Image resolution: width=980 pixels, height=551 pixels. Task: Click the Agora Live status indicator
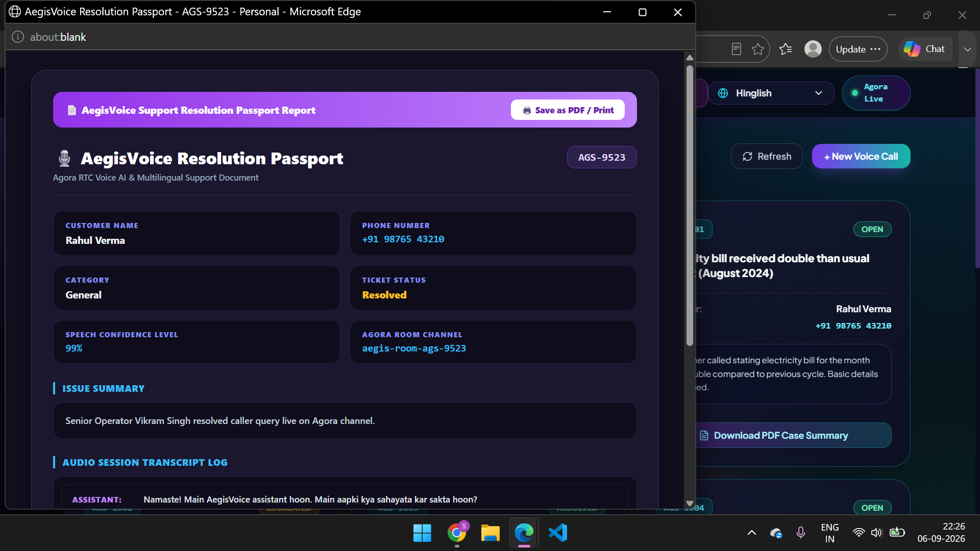(876, 93)
